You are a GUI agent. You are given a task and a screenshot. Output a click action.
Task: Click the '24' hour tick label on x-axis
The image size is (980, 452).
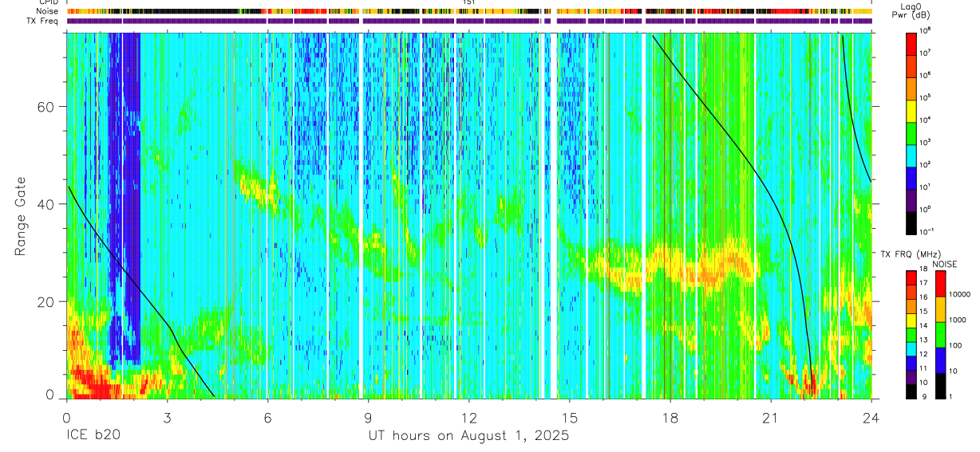(x=871, y=417)
